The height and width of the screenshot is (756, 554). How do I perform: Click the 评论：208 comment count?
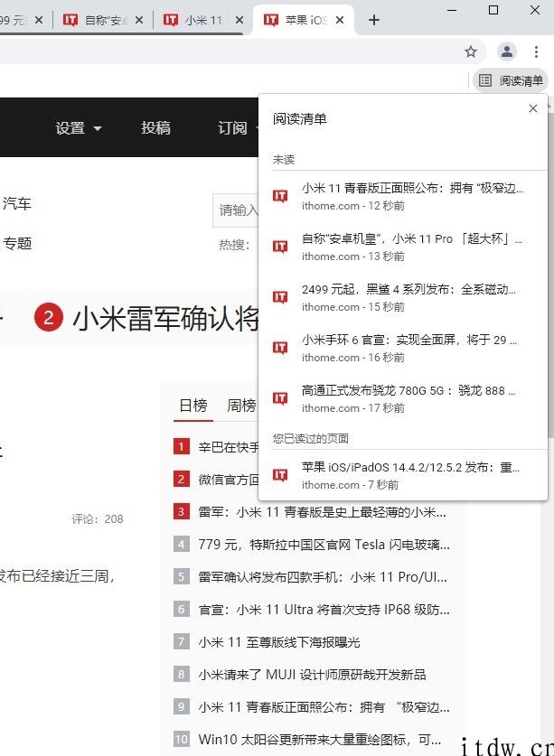pos(98,518)
